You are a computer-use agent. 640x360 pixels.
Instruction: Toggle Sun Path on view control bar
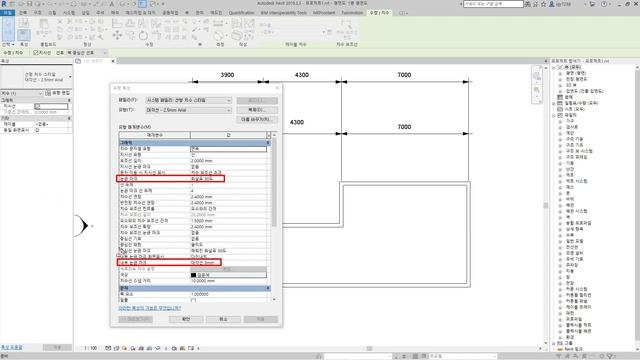click(x=124, y=348)
